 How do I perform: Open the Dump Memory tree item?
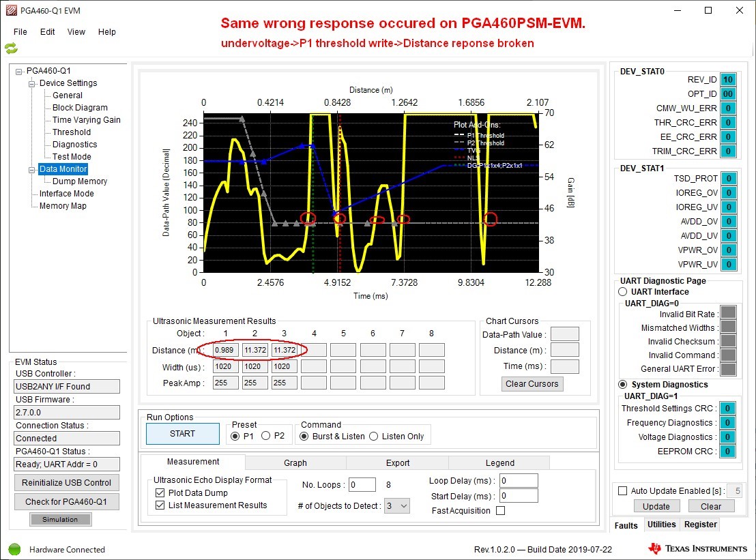(80, 181)
